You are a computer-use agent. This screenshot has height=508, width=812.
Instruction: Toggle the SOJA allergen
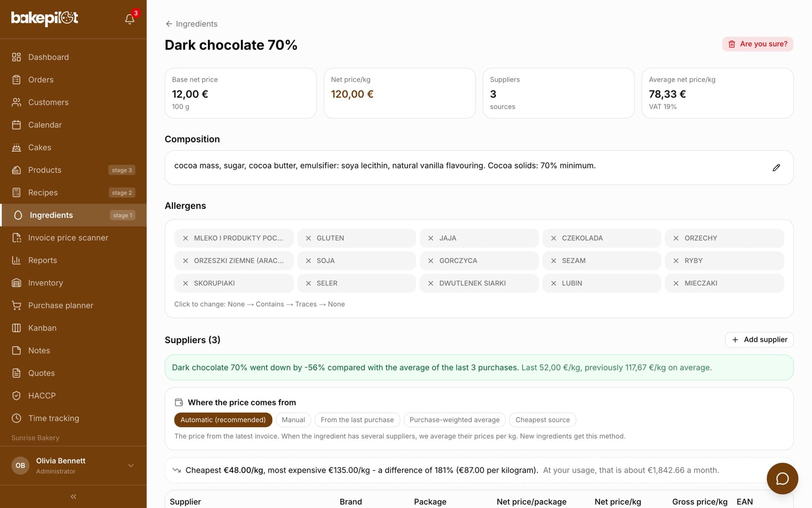click(x=356, y=261)
